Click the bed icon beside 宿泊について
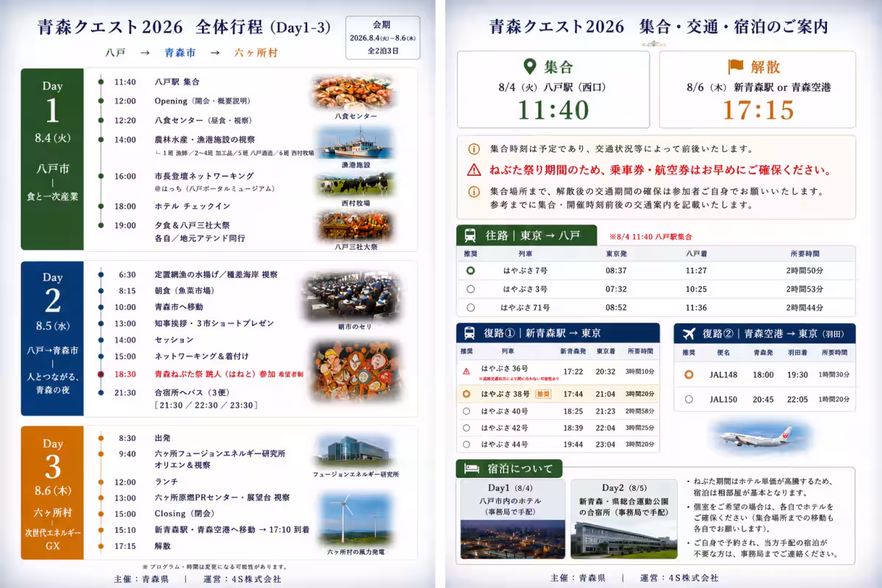Image resolution: width=882 pixels, height=588 pixels. [x=470, y=468]
